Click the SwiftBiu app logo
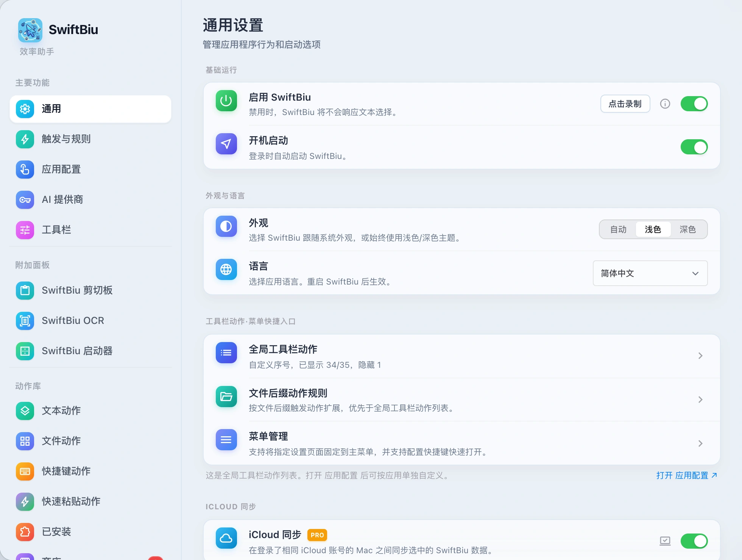The width and height of the screenshot is (742, 560). [30, 30]
